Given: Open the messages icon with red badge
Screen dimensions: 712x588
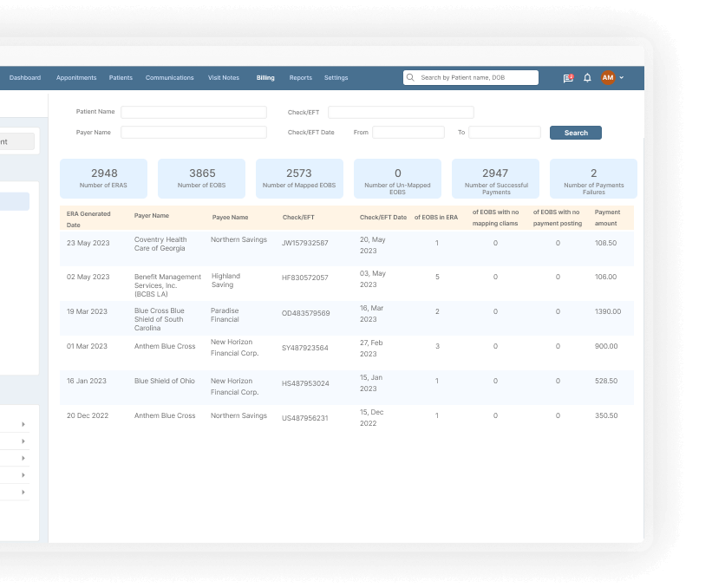Looking at the screenshot, I should [568, 78].
